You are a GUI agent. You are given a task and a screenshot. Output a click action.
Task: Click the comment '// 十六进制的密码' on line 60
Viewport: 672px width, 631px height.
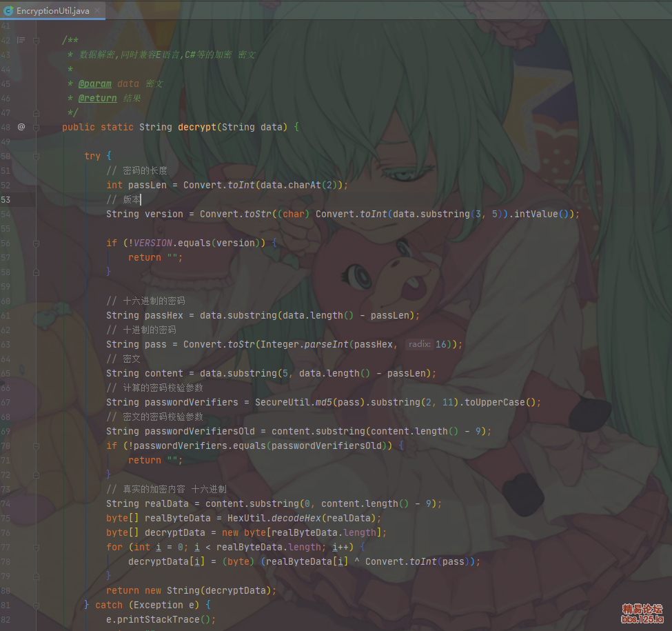point(145,301)
